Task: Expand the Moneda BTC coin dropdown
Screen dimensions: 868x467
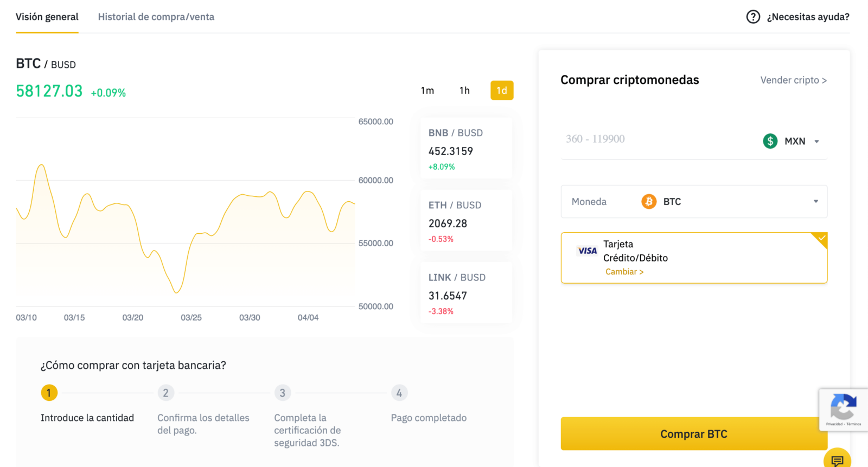Action: pos(816,202)
